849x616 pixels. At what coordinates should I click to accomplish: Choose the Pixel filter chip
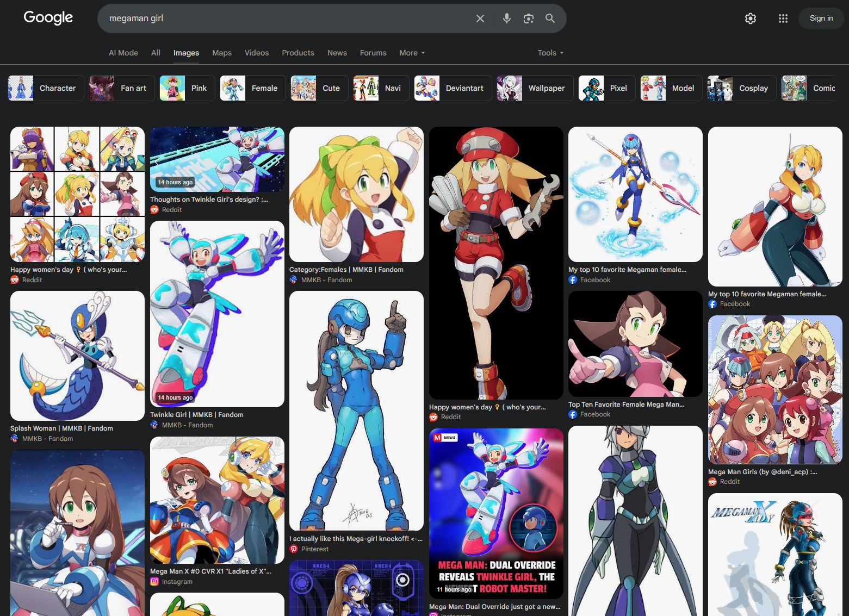[x=607, y=88]
